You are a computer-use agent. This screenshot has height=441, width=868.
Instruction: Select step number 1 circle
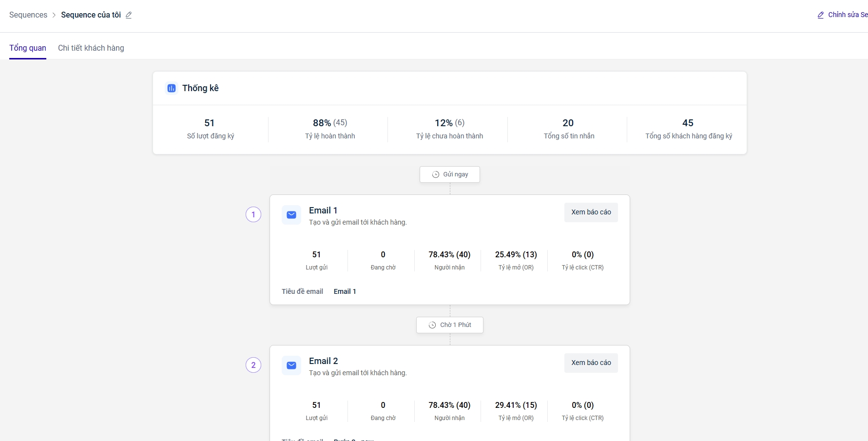point(253,214)
